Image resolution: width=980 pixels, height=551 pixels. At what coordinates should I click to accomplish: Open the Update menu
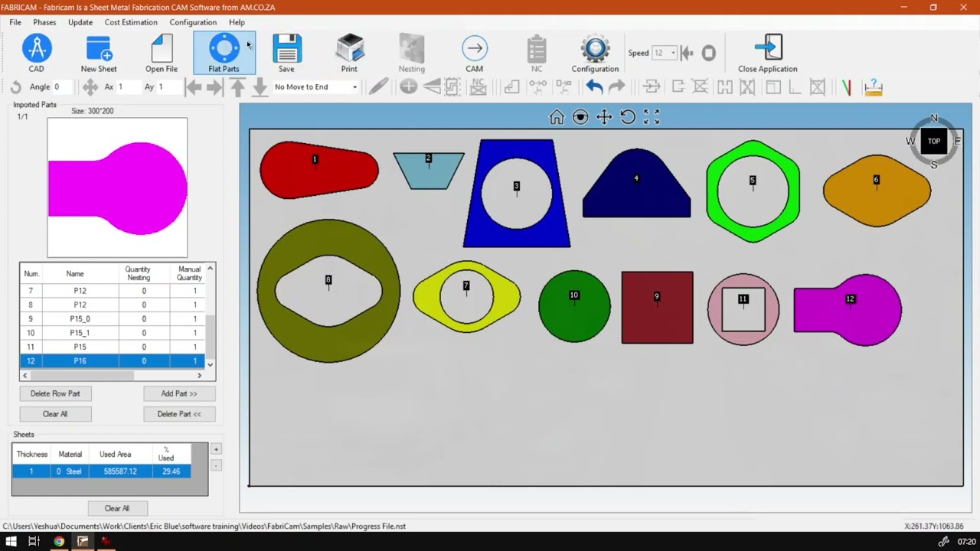[x=80, y=22]
